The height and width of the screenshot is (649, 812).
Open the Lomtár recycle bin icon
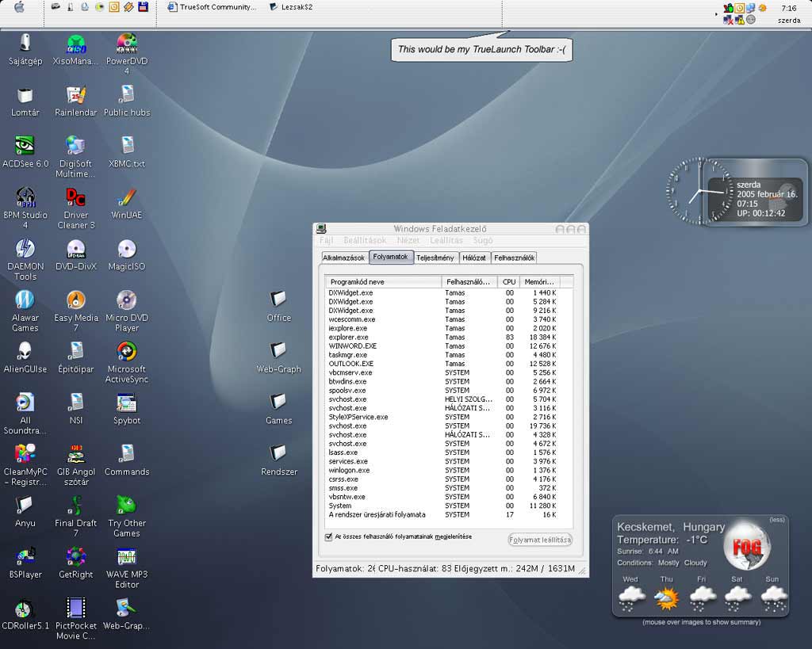click(x=25, y=96)
